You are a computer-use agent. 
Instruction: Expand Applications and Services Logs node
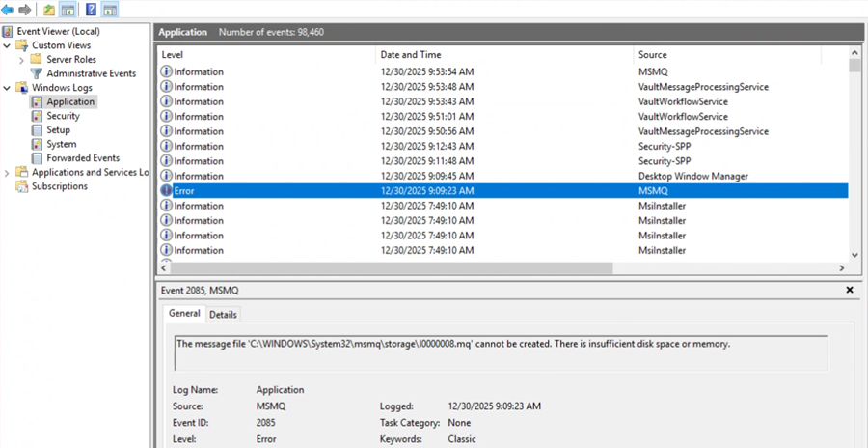point(7,173)
